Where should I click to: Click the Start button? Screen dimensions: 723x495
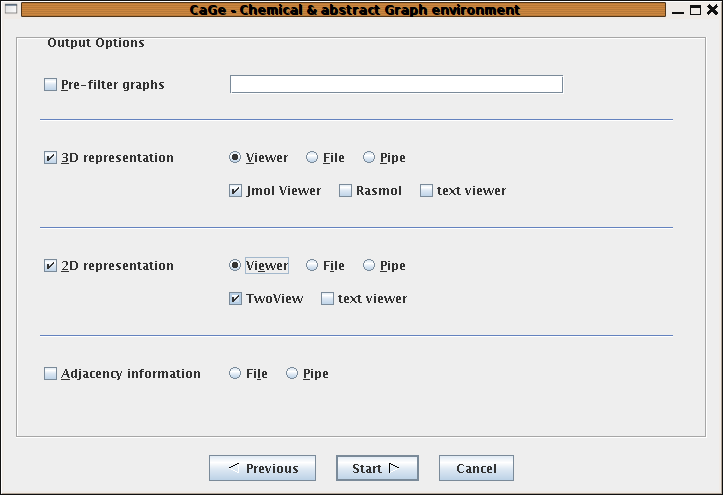pos(377,468)
